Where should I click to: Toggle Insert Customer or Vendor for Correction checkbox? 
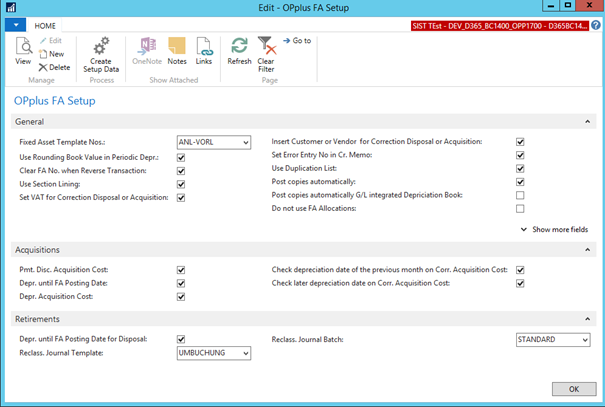520,142
